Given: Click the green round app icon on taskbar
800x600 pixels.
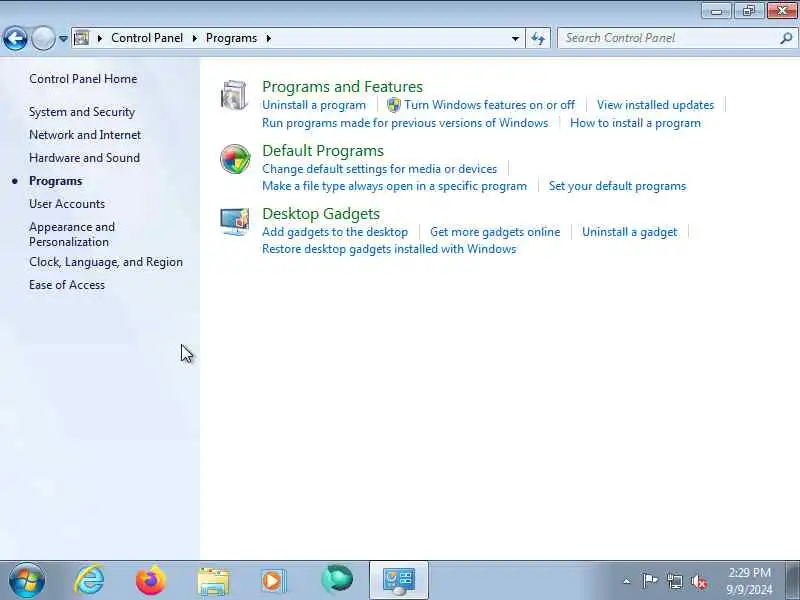Looking at the screenshot, I should (x=337, y=580).
